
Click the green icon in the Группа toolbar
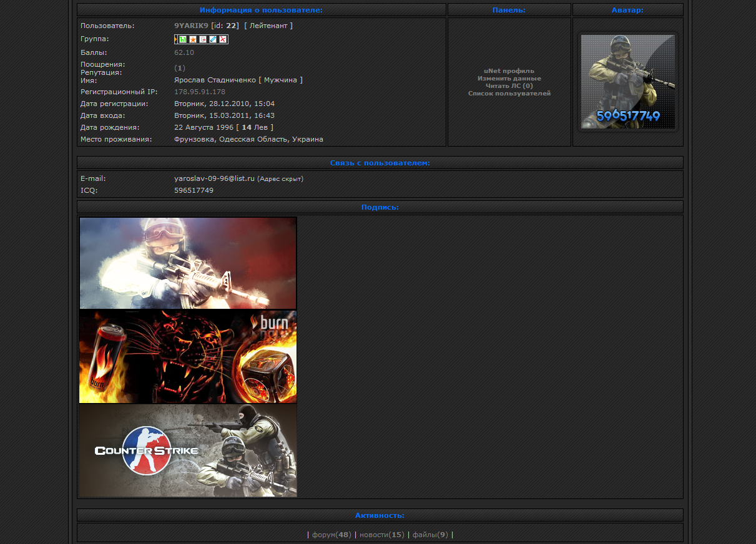(183, 39)
